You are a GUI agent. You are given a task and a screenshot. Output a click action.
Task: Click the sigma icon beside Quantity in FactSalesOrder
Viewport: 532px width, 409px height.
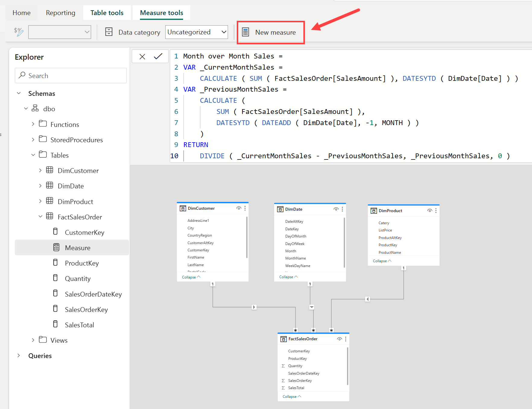pyautogui.click(x=283, y=366)
